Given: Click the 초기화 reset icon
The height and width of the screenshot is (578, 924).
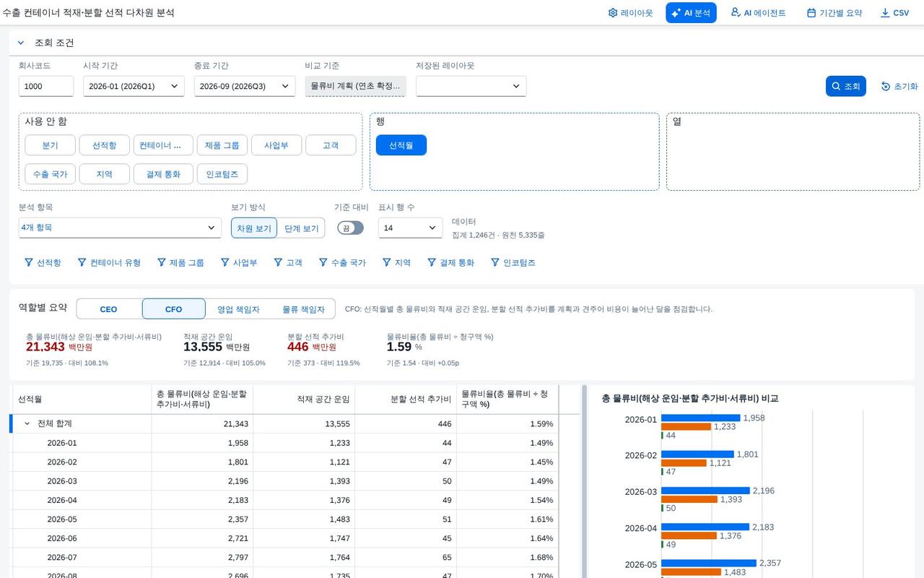Looking at the screenshot, I should pos(886,86).
